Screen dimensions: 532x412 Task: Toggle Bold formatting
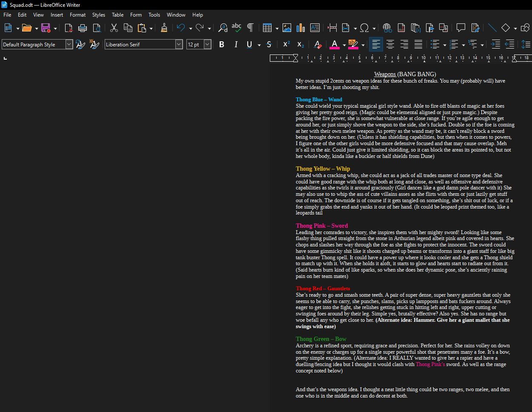(x=221, y=44)
